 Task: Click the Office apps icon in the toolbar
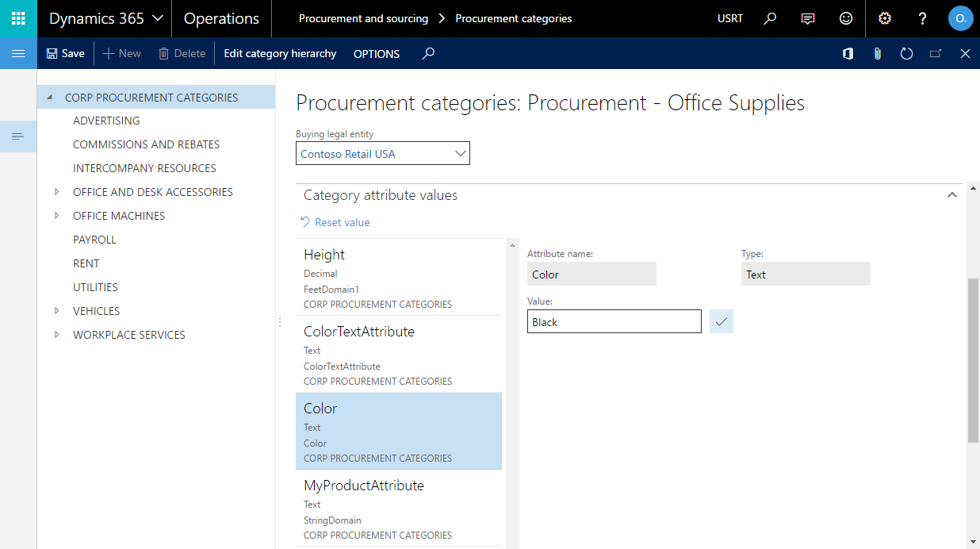(x=848, y=53)
